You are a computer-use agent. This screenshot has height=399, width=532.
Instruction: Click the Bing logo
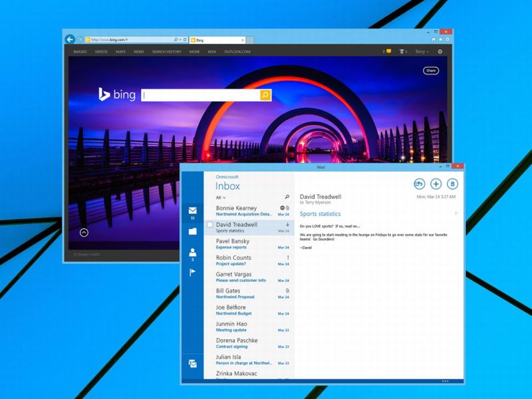(117, 94)
